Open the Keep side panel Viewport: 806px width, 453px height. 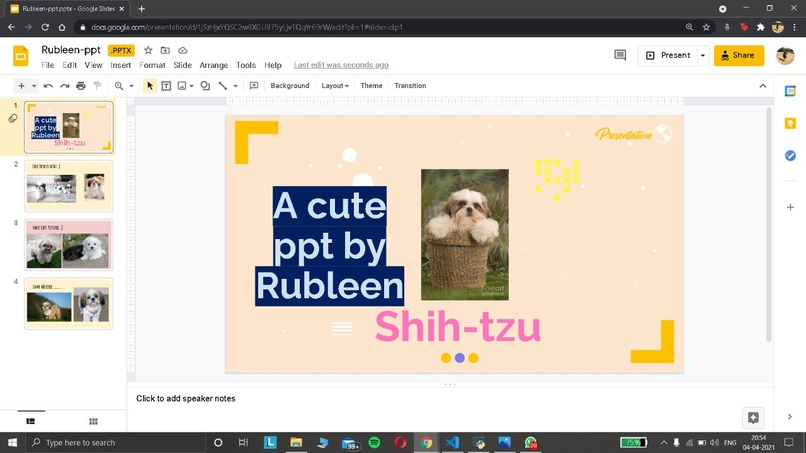[790, 123]
